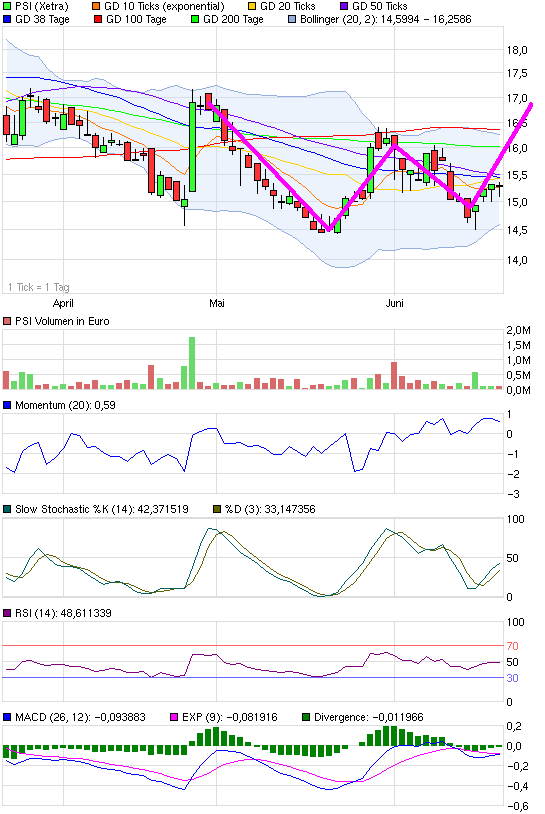Click the 'RSI (14): 48,611339' label
The height and width of the screenshot is (814, 545).
63,613
